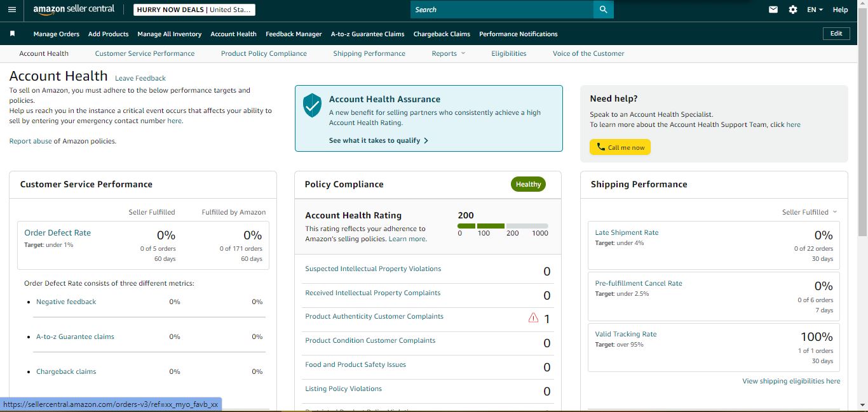Switch to Voice of the Customer tab
Image resolution: width=868 pixels, height=412 pixels.
588,53
